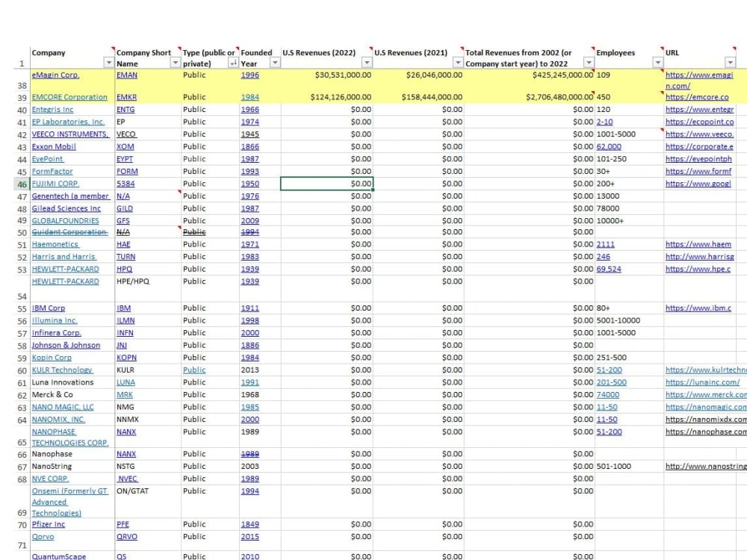Select row header 54
747x560 pixels.
[x=22, y=288]
